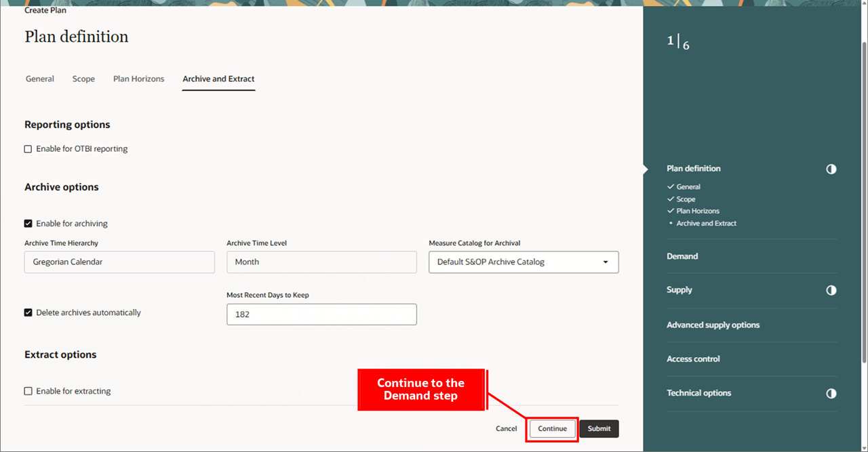Screen dimensions: 868x452
Task: Click the Archive options heading
Action: tap(62, 187)
